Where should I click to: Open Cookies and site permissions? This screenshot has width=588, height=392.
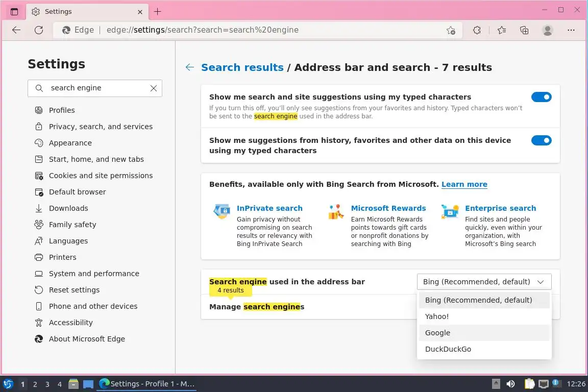pos(95,176)
